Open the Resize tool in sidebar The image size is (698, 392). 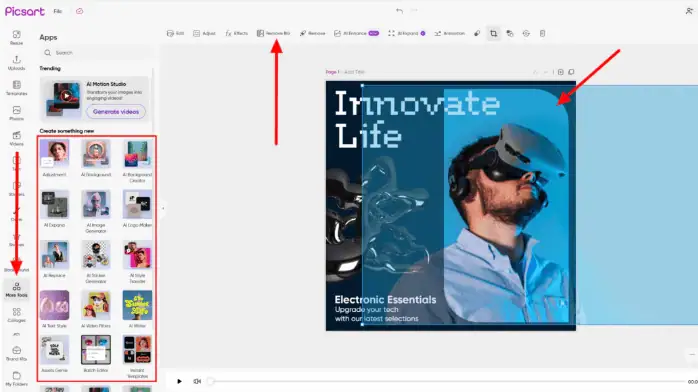(16, 37)
